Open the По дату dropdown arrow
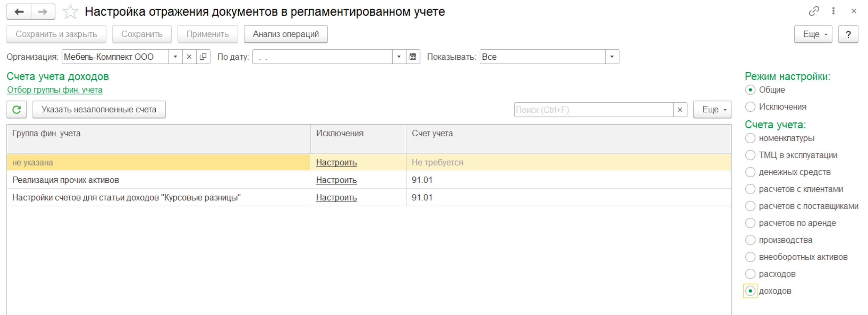868x315 pixels. 399,57
